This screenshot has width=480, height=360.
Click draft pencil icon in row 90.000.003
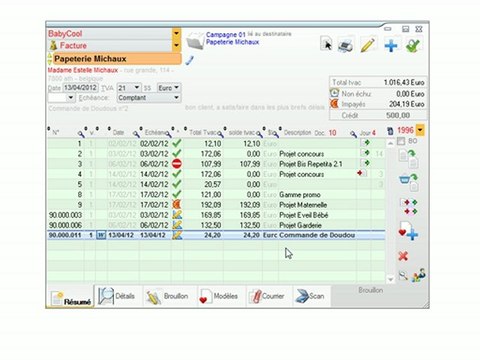177,215
